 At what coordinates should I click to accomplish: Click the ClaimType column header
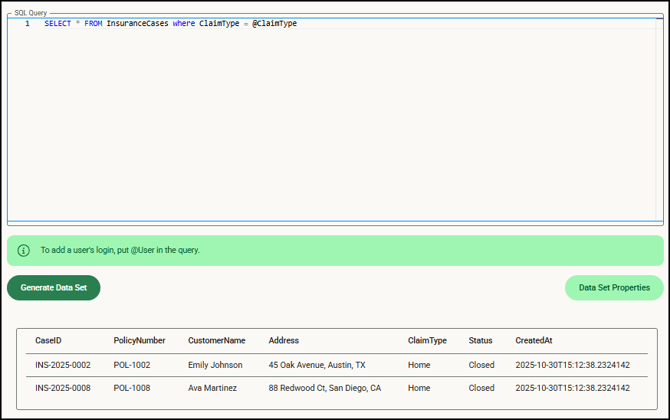pos(427,341)
